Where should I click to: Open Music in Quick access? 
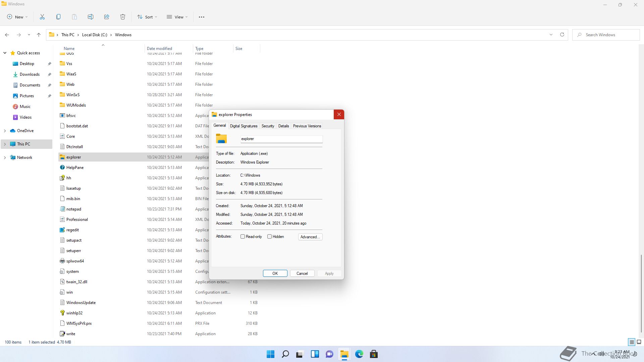(x=25, y=107)
